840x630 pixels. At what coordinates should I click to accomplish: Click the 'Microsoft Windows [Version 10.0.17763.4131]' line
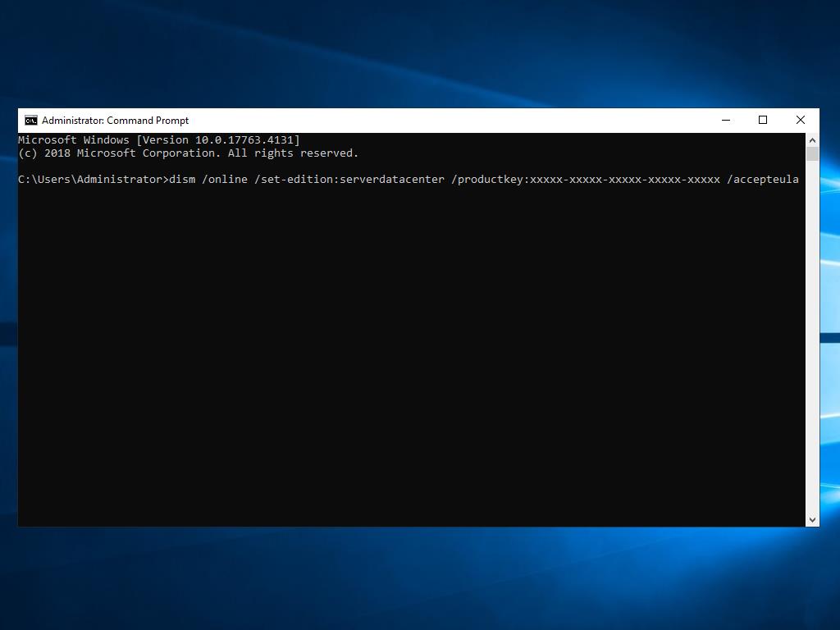click(x=159, y=139)
